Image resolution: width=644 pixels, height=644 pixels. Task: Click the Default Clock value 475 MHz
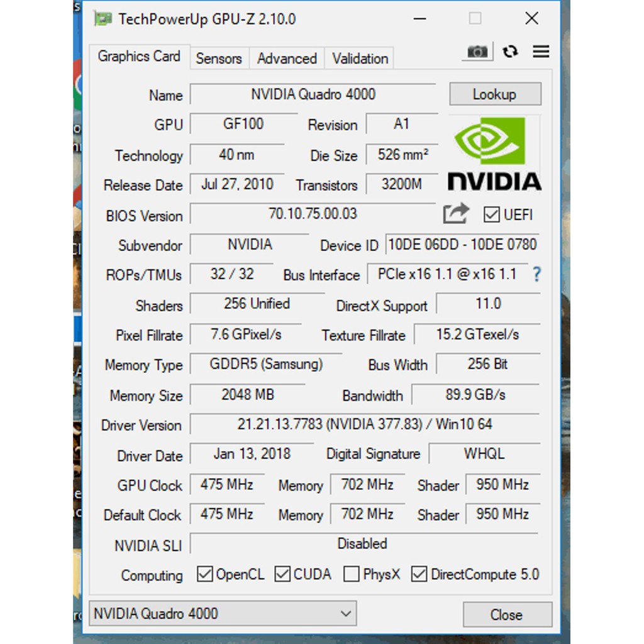coord(226,514)
